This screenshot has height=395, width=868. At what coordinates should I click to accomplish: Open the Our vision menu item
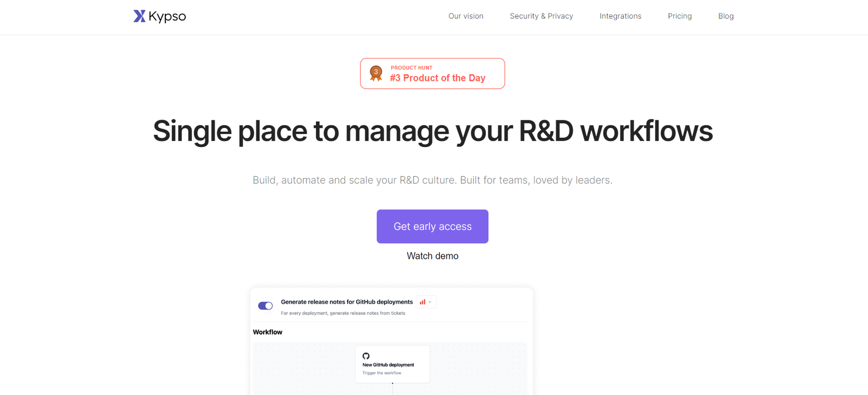click(x=465, y=16)
